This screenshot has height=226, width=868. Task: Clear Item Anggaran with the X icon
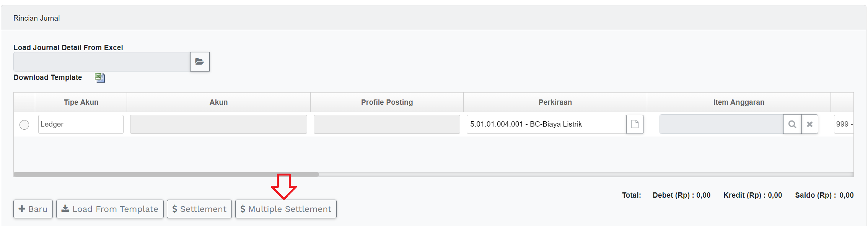pyautogui.click(x=809, y=124)
